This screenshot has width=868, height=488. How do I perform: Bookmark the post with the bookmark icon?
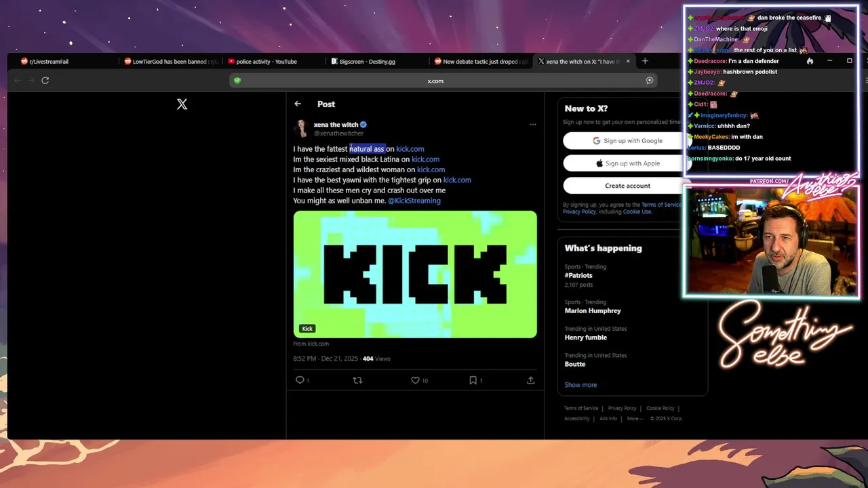click(x=473, y=380)
